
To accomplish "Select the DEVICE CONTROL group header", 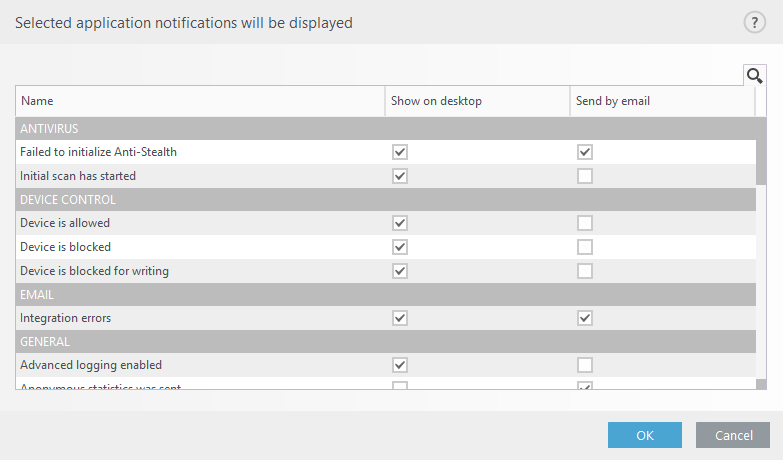I will [386, 199].
